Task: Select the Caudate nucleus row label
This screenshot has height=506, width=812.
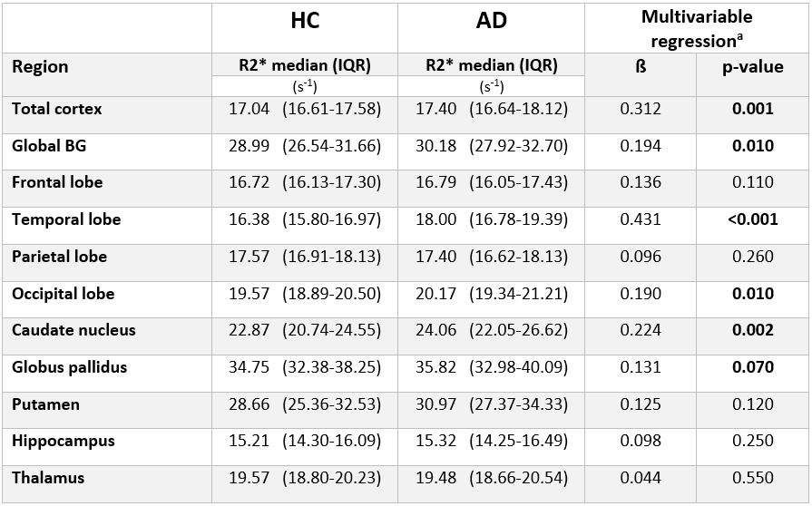Action: 73,330
